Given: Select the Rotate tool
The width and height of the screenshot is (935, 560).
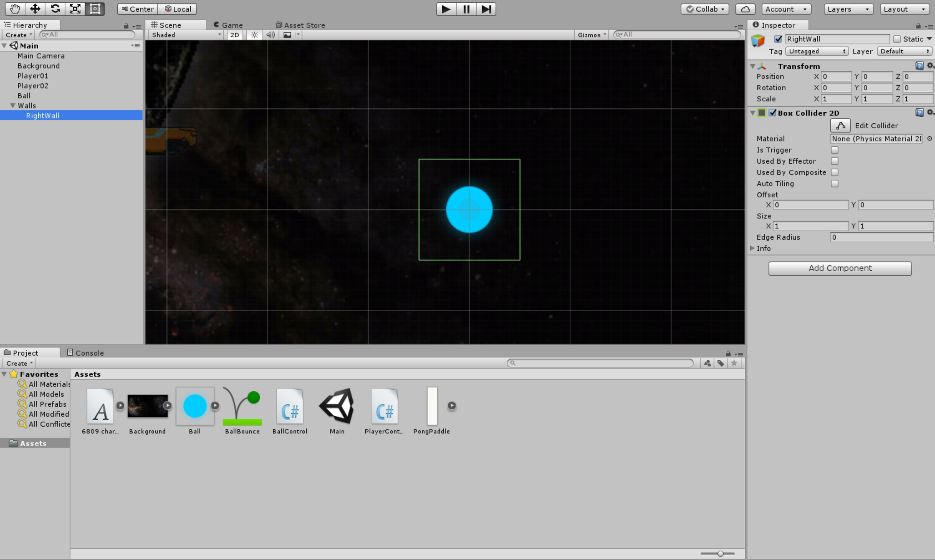Looking at the screenshot, I should pos(55,9).
